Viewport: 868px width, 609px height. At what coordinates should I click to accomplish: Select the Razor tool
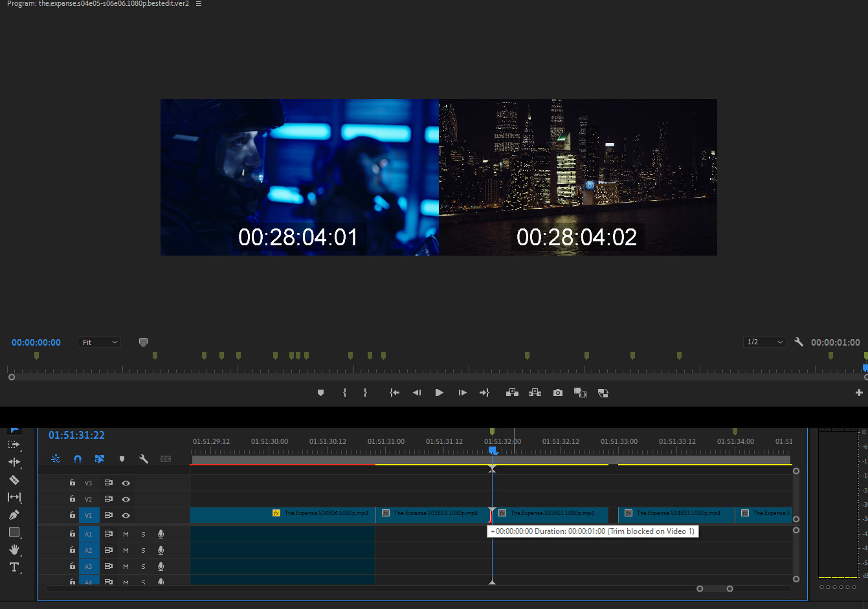(14, 480)
